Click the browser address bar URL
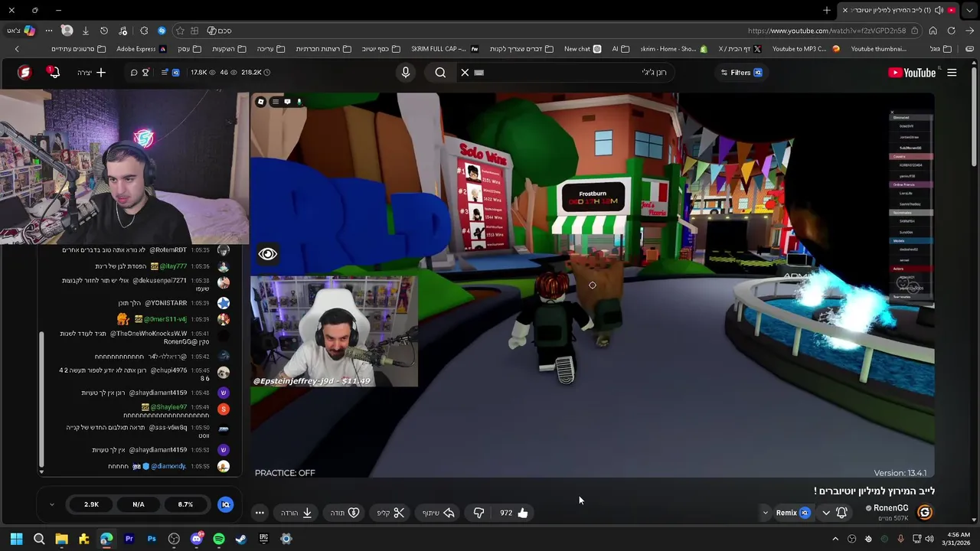This screenshot has width=980, height=551. [827, 31]
